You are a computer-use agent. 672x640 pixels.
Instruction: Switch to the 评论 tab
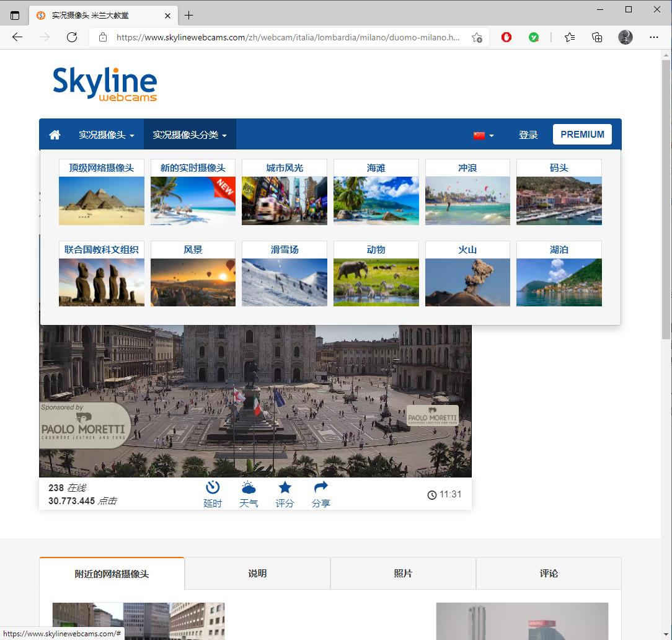(549, 573)
